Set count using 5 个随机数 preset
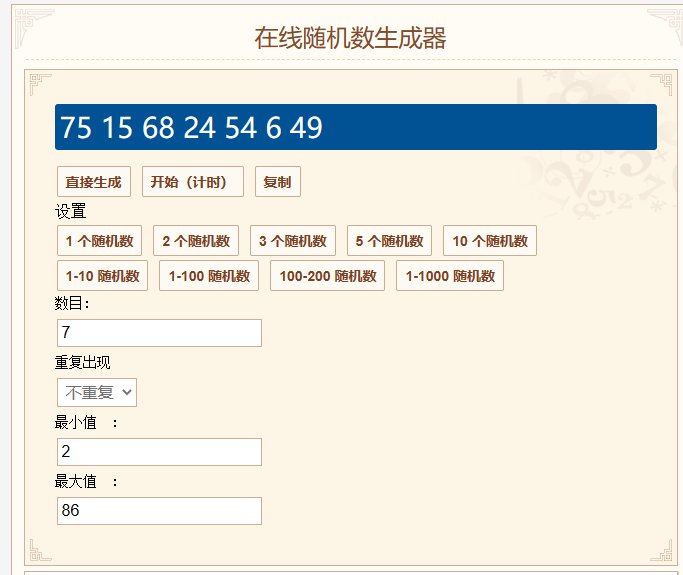Image resolution: width=683 pixels, height=575 pixels. point(390,241)
